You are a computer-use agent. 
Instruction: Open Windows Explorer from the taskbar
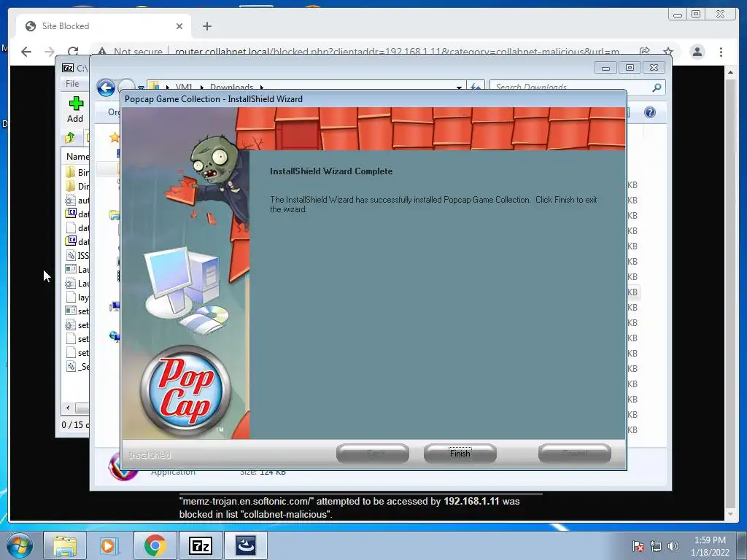[65, 545]
